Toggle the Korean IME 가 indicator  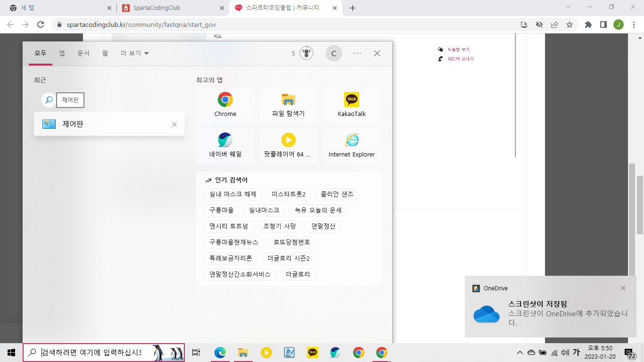pos(576,353)
